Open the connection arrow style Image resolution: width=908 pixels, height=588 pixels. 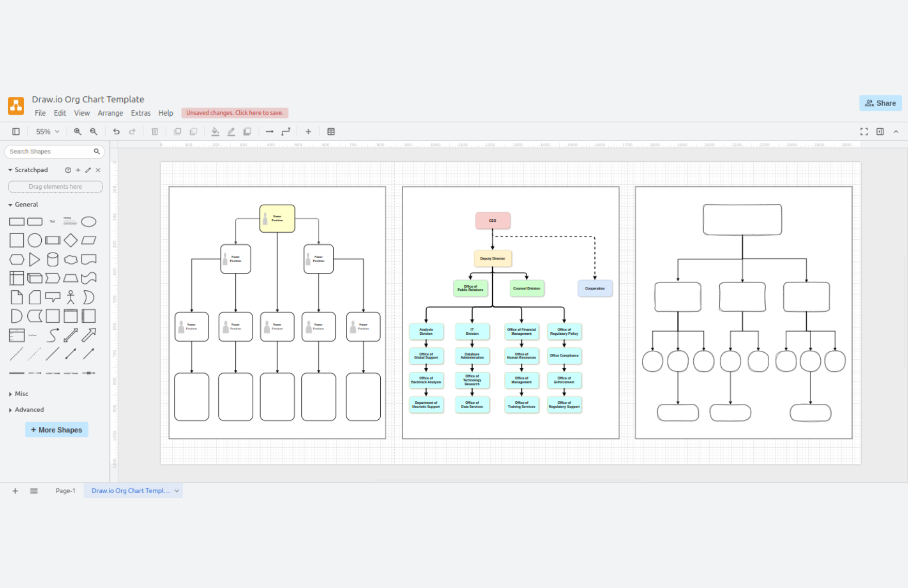point(269,132)
